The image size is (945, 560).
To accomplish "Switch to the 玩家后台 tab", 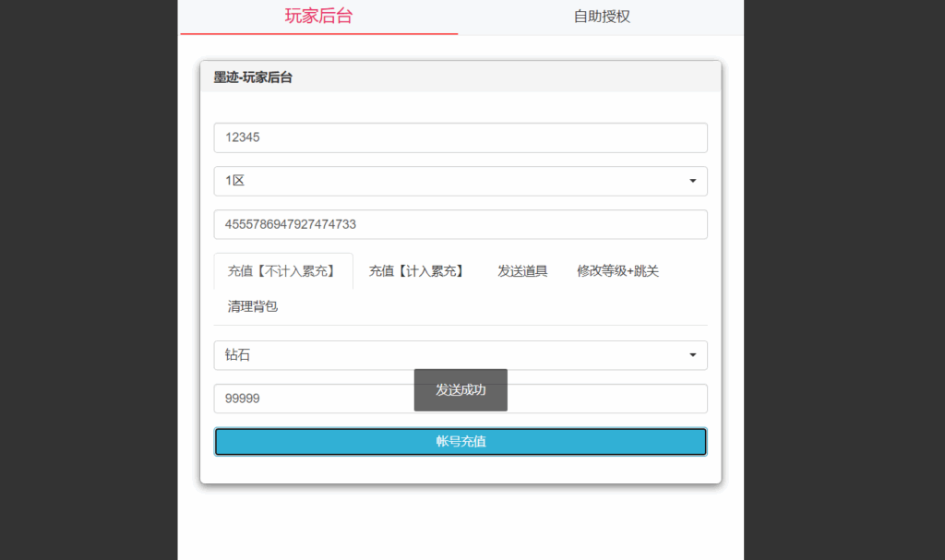I will (317, 16).
